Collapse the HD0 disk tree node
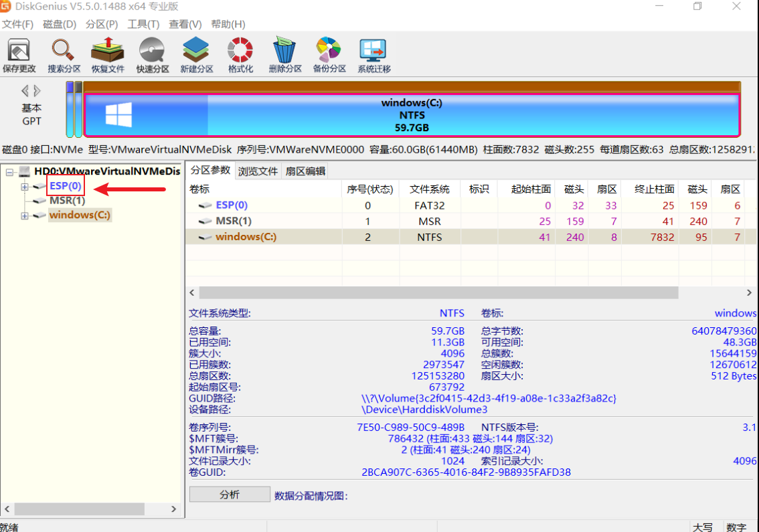 tap(9, 171)
